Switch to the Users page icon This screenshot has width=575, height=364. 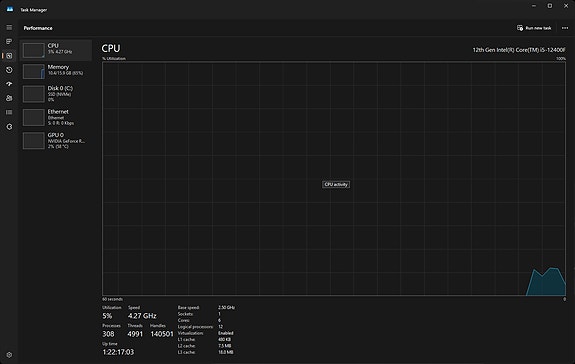pos(9,98)
